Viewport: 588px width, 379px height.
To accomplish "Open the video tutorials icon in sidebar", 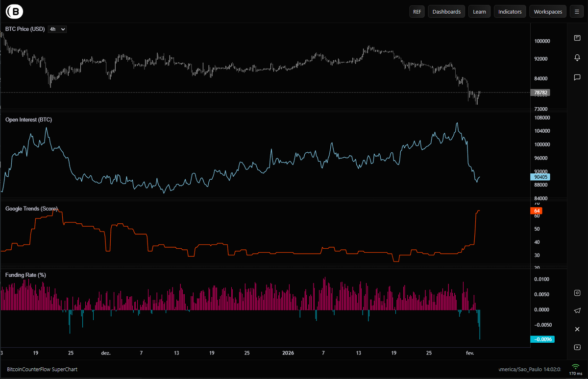I will [x=577, y=347].
